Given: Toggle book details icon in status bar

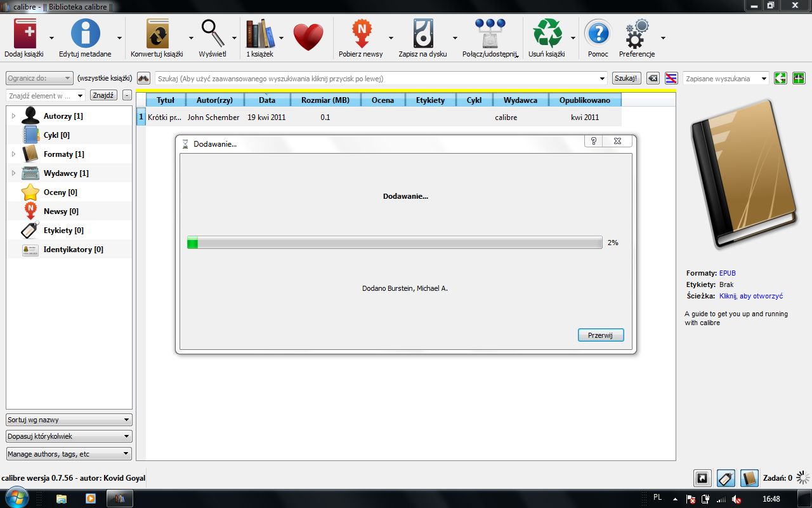Looking at the screenshot, I should point(749,478).
